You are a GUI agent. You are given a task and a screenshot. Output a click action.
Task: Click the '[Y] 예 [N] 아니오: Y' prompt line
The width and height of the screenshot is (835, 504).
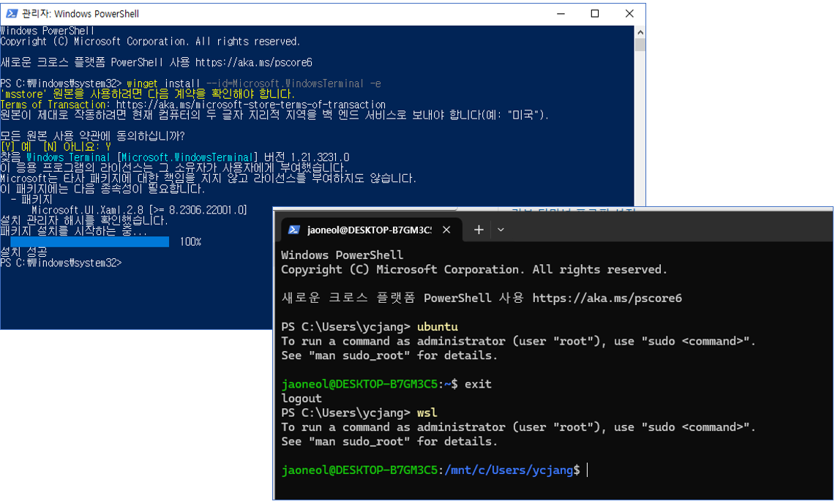[x=56, y=146]
